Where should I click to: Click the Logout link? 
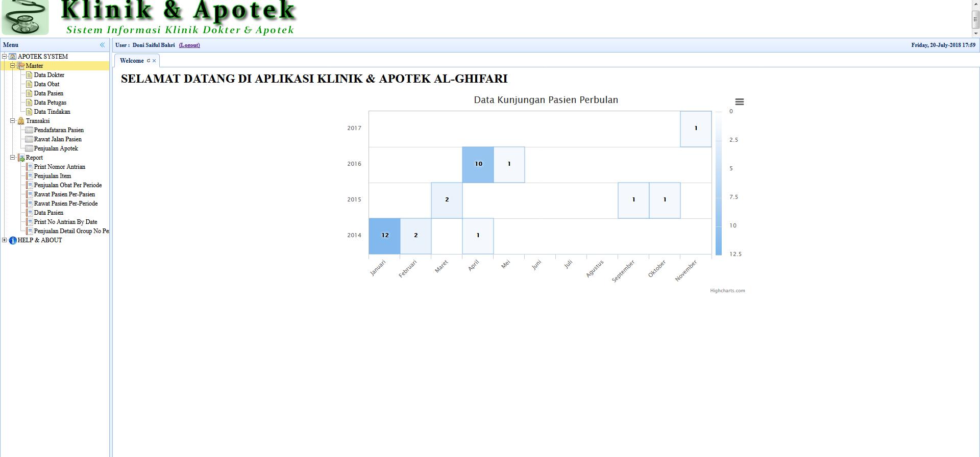coord(189,45)
